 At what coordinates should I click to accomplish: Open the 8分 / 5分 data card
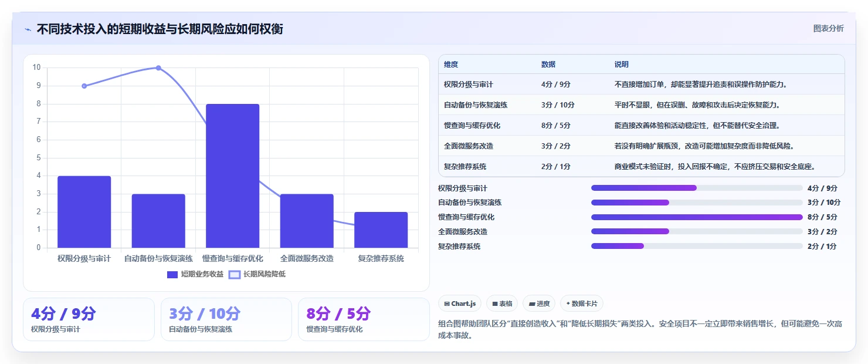coord(364,319)
